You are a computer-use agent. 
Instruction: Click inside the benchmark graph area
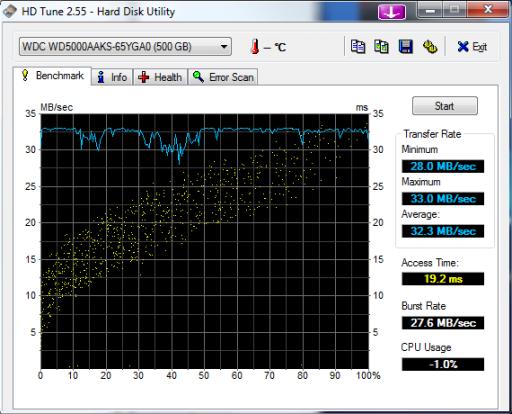(205, 241)
